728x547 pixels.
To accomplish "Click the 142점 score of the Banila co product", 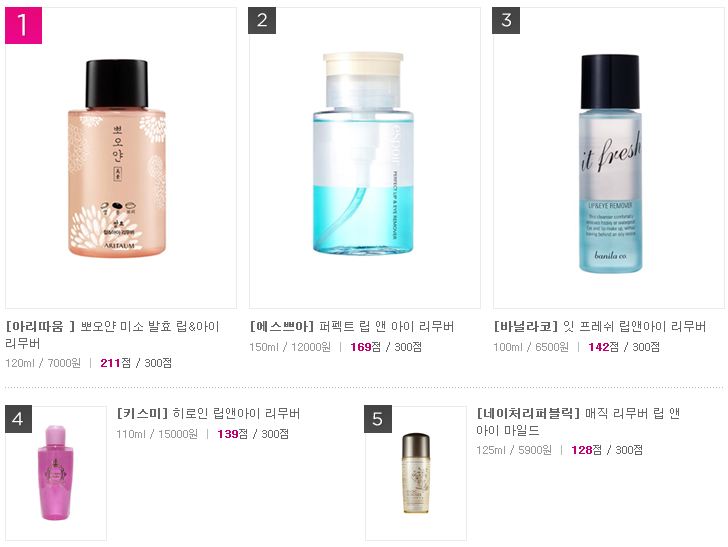I will (x=604, y=347).
